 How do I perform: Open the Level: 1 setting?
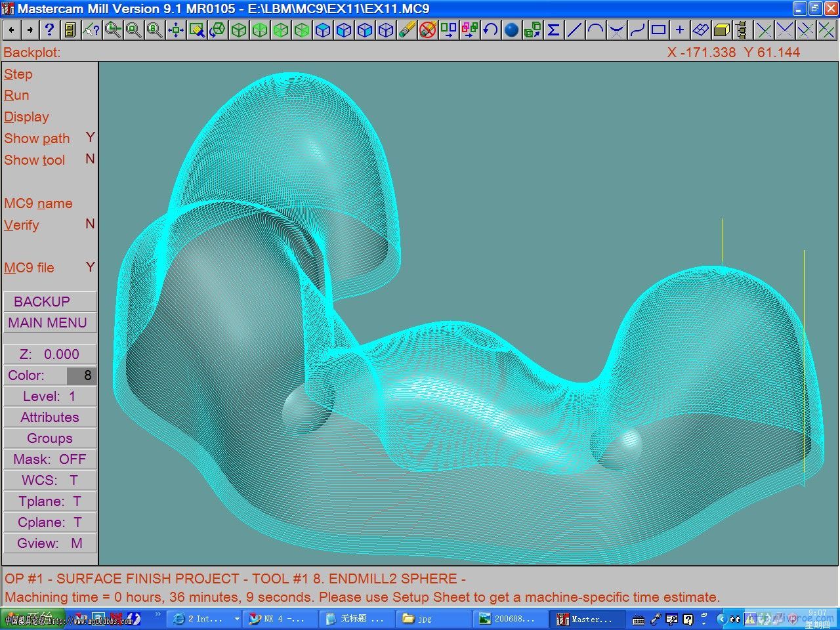click(x=50, y=396)
